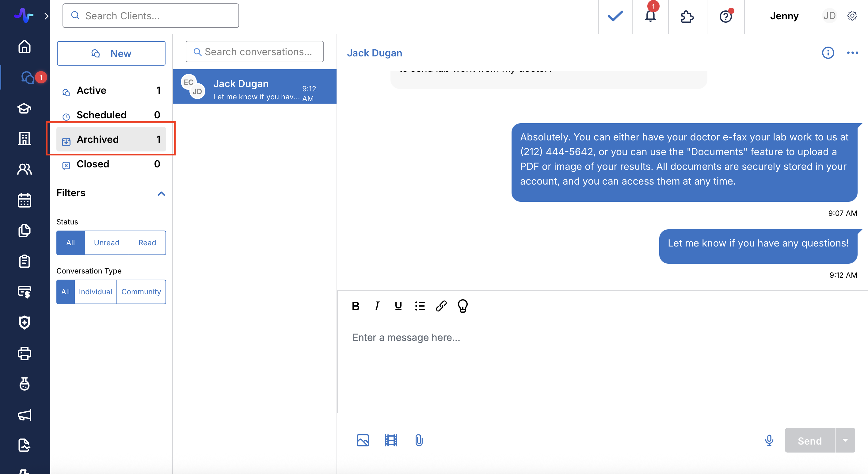The image size is (868, 474).
Task: Select the Read status filter
Action: 147,243
